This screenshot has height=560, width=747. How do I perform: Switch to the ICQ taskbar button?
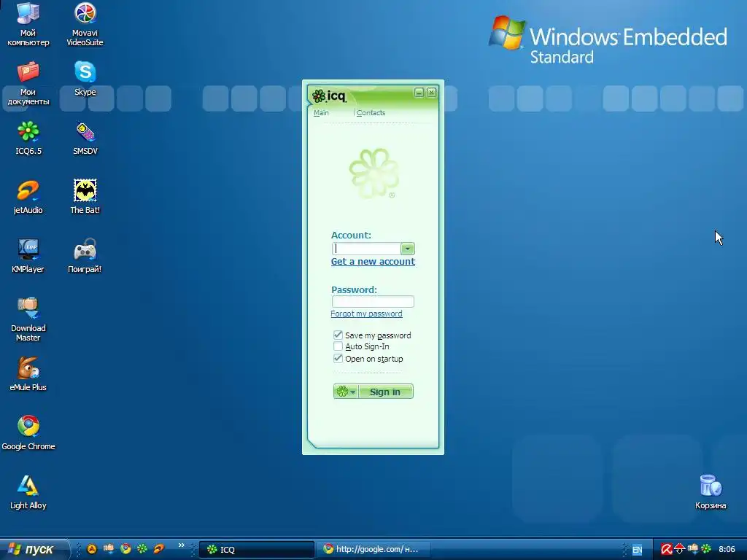(x=256, y=550)
